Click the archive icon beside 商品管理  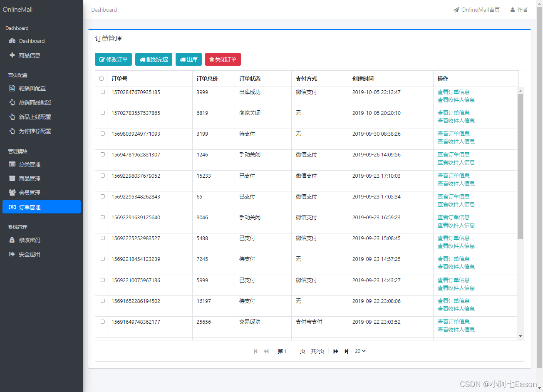click(12, 179)
